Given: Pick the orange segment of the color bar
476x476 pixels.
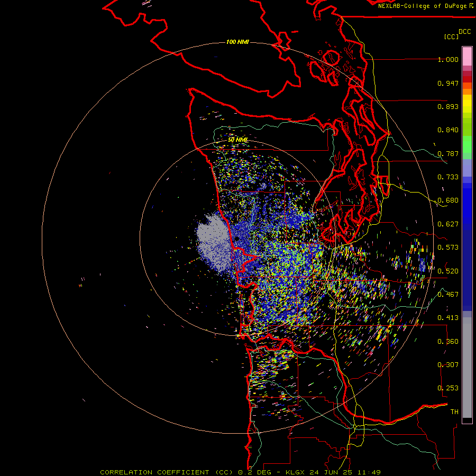Looking at the screenshot, I should point(467,91).
